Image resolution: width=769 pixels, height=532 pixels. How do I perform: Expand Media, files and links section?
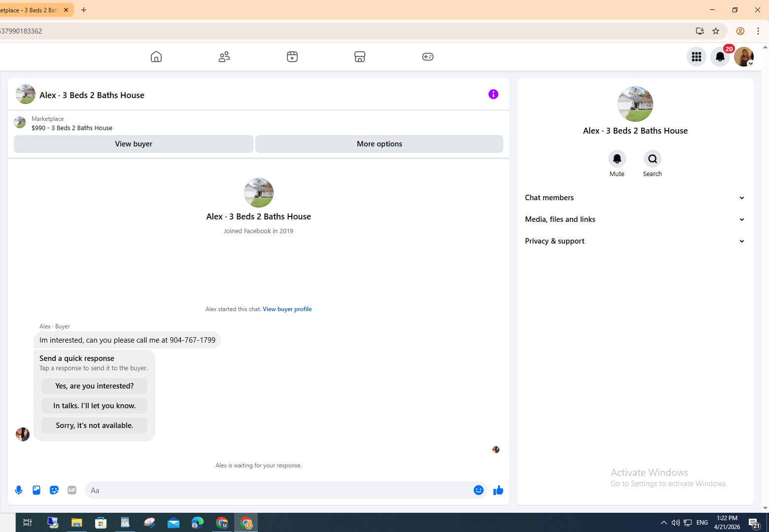[635, 219]
